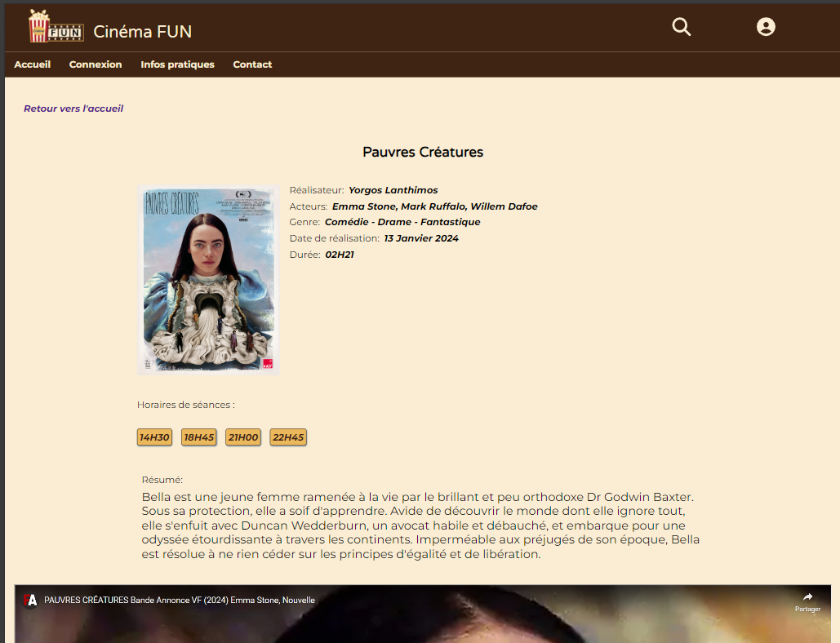Click the director name Yorgos Lanthimos
Viewport: 840px width, 643px height.
pyautogui.click(x=393, y=190)
